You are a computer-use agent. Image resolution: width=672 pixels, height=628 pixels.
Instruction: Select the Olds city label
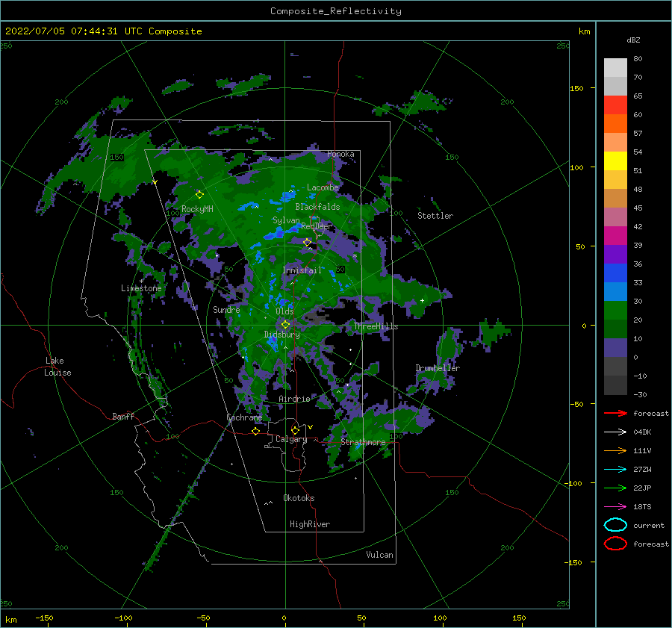[x=284, y=311]
